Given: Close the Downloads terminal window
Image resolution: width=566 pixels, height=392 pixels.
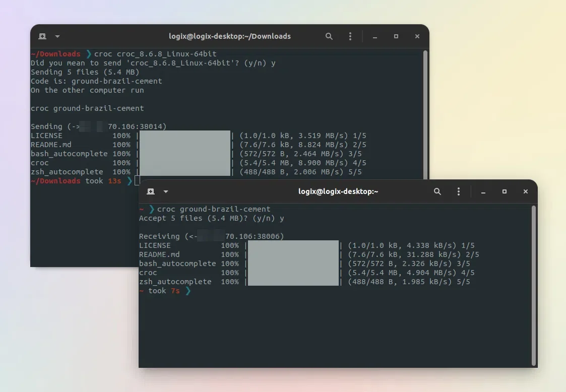Looking at the screenshot, I should pos(417,36).
